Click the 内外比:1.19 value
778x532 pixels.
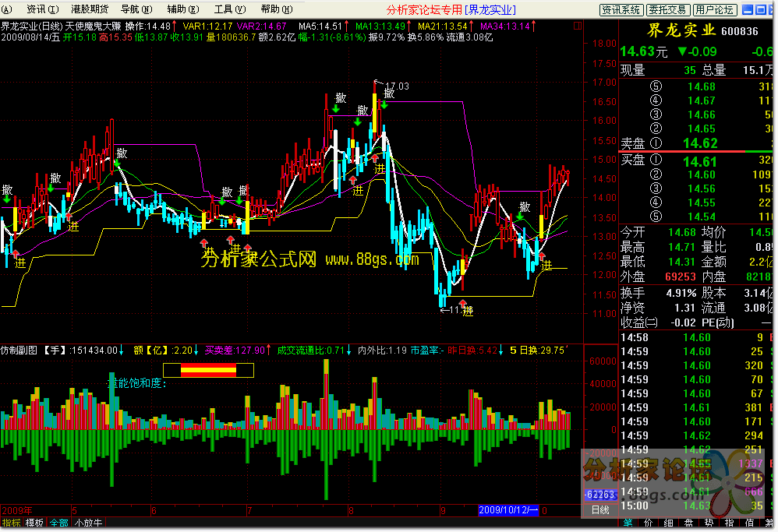(382, 350)
